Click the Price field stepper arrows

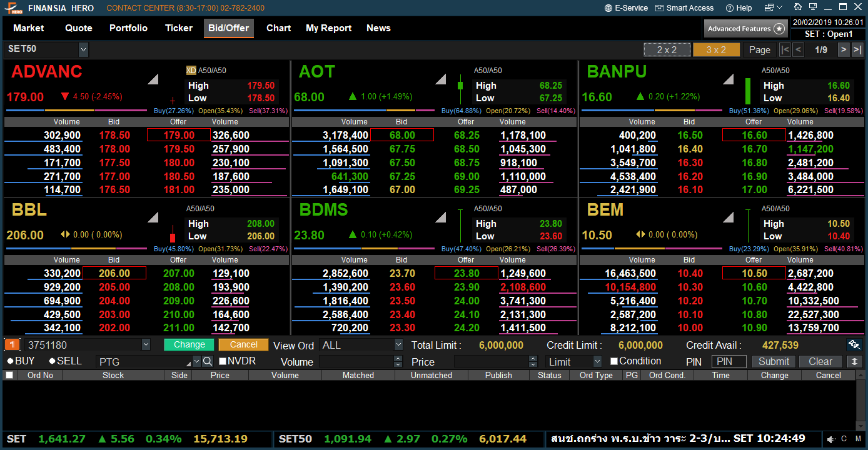point(533,361)
